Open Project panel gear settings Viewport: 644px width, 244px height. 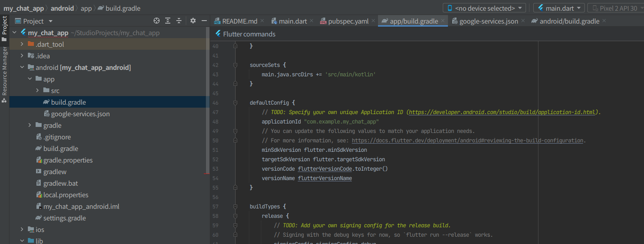pyautogui.click(x=193, y=21)
